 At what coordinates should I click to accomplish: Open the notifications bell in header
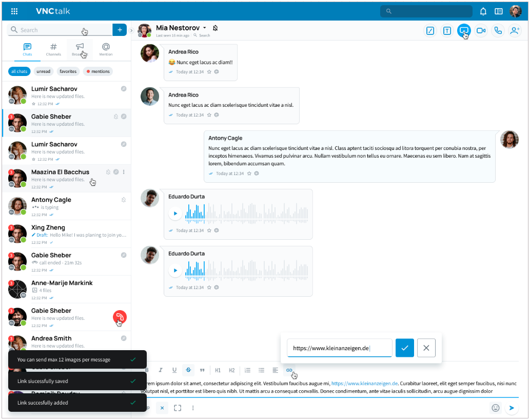click(483, 11)
